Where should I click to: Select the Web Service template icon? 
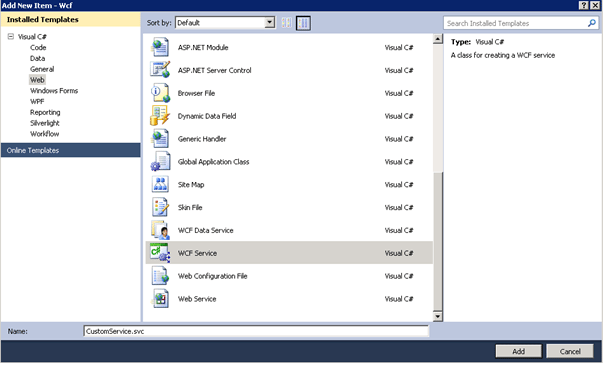pyautogui.click(x=160, y=298)
